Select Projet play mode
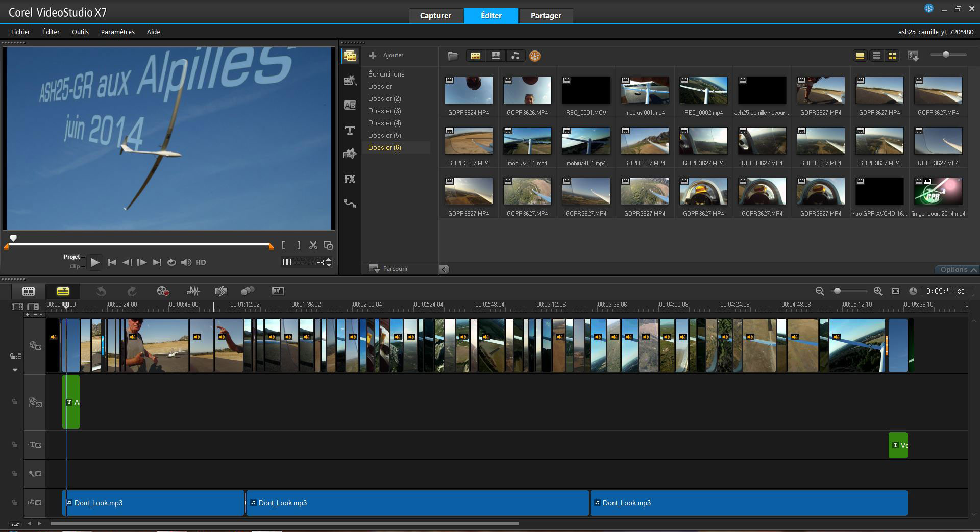The height and width of the screenshot is (532, 980). pyautogui.click(x=72, y=257)
